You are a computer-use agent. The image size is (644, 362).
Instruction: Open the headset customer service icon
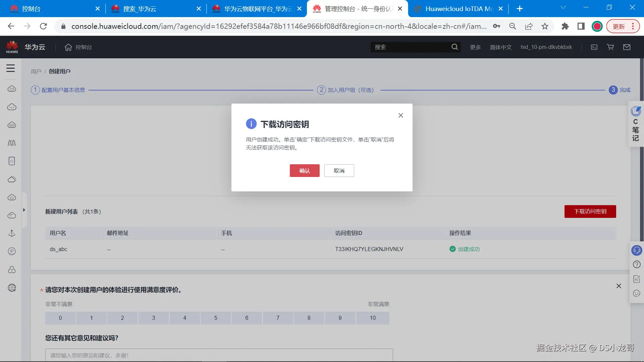636,250
